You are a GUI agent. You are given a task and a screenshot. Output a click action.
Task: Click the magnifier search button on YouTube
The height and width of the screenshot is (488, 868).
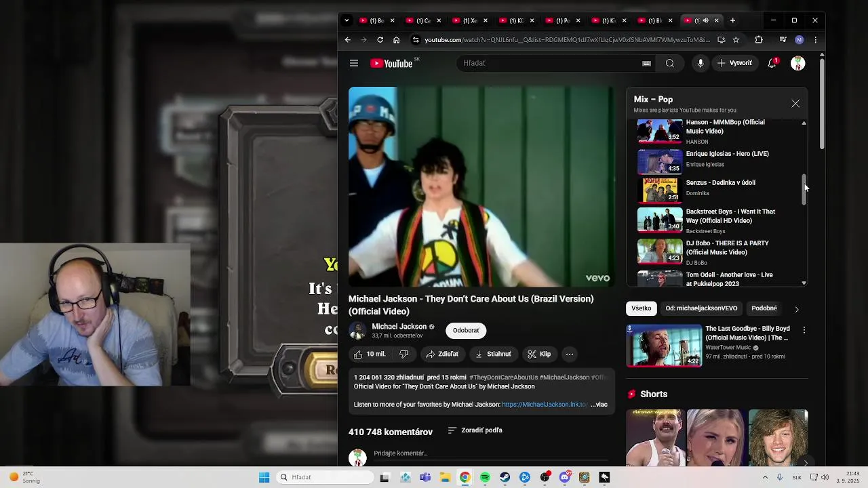670,63
